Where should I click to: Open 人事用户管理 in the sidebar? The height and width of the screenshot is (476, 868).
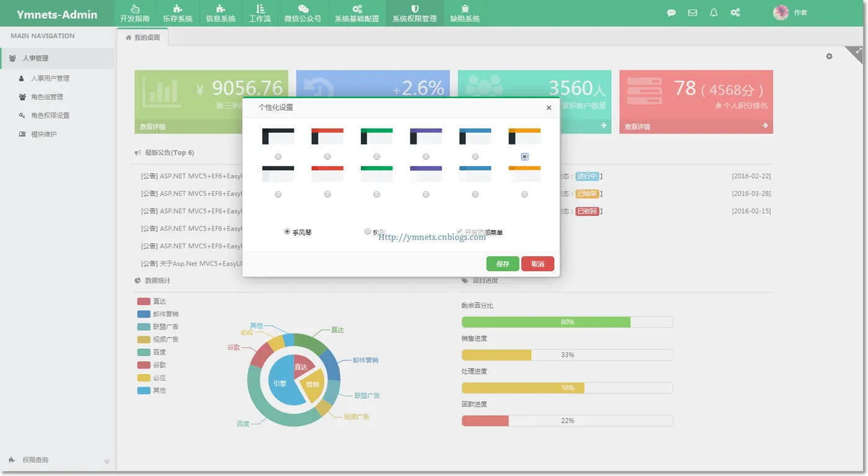pyautogui.click(x=50, y=78)
